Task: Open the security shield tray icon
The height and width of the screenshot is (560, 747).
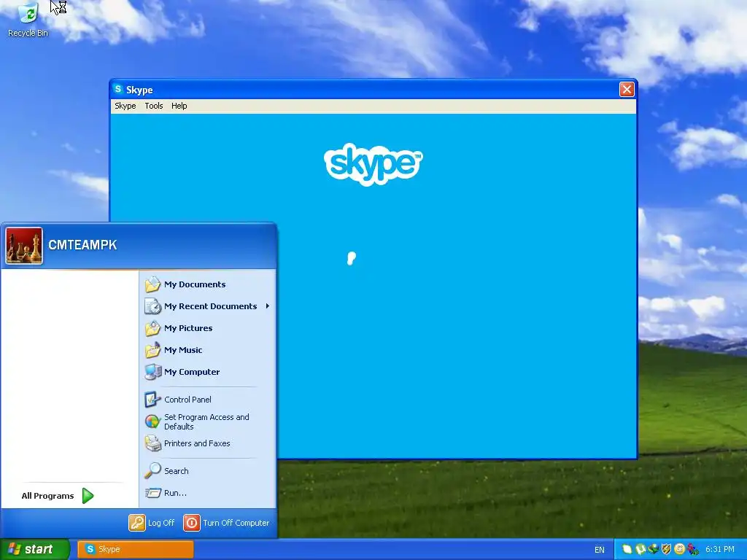Action: [667, 550]
